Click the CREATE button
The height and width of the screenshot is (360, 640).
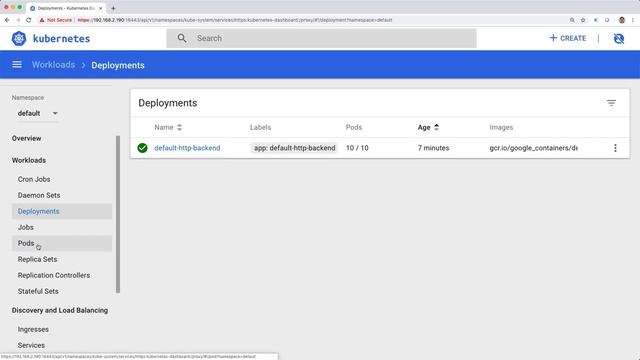(x=568, y=38)
